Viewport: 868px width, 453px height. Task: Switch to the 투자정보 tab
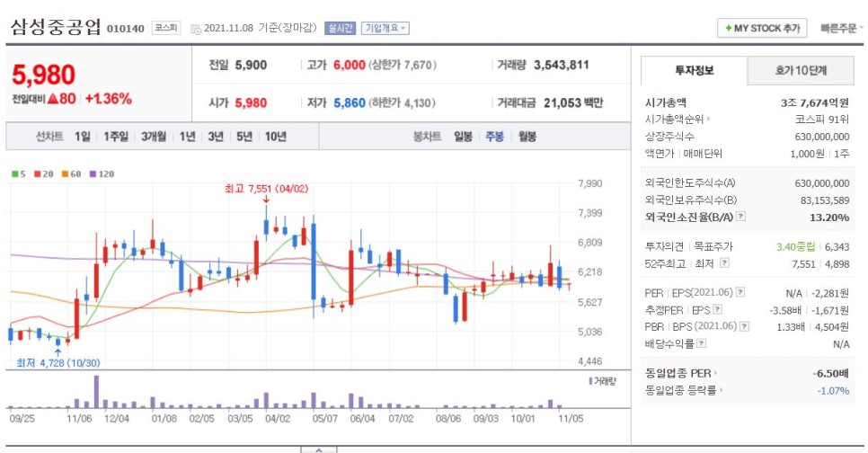pos(694,70)
